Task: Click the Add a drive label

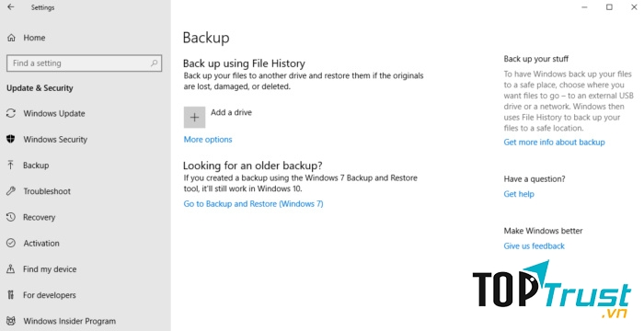Action: click(231, 112)
